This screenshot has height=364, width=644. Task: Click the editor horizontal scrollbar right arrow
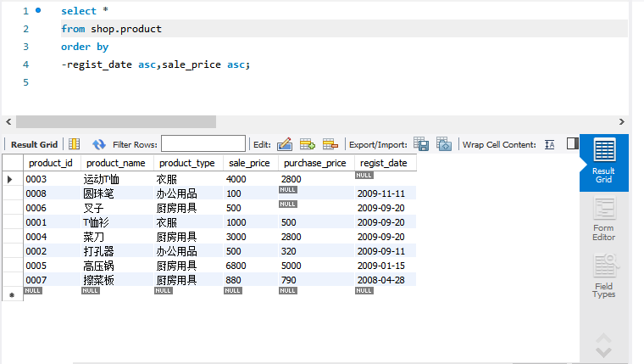click(x=622, y=121)
